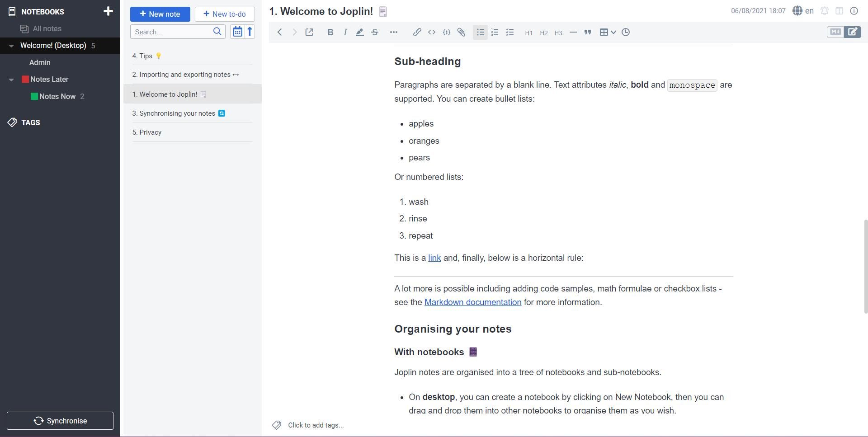Collapse the Notes Later notebook

11,79
